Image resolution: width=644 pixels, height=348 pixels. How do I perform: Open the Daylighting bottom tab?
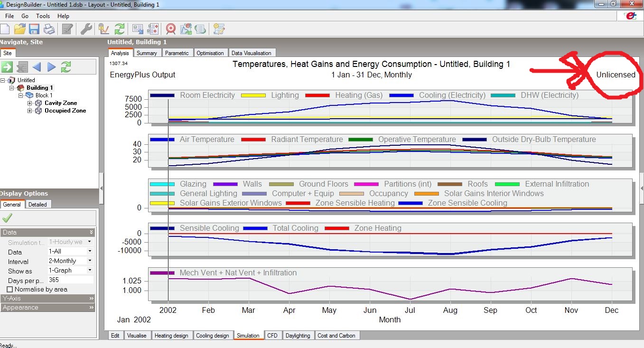(x=298, y=335)
